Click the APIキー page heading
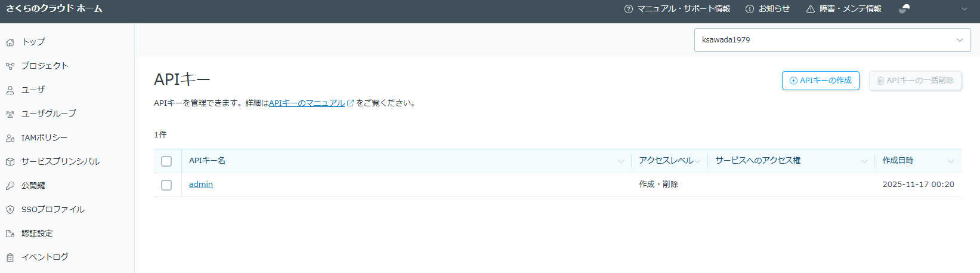Viewport: 980px width, 273px height. (x=182, y=79)
